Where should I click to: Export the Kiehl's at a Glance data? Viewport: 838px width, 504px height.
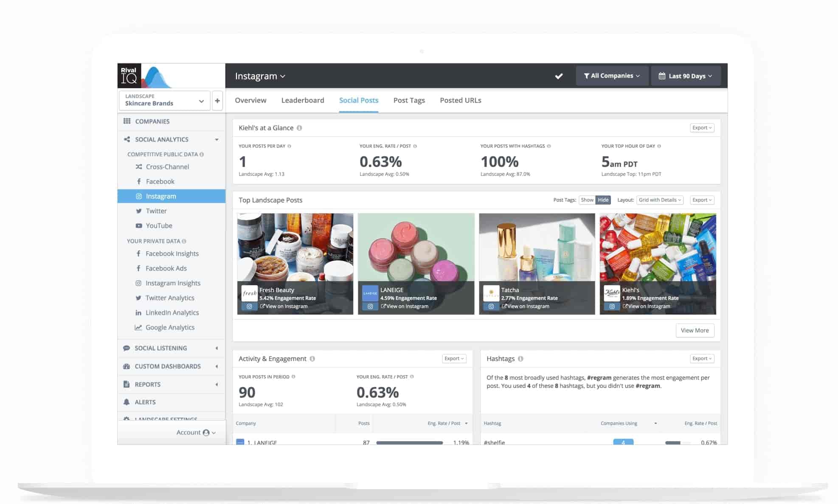701,127
